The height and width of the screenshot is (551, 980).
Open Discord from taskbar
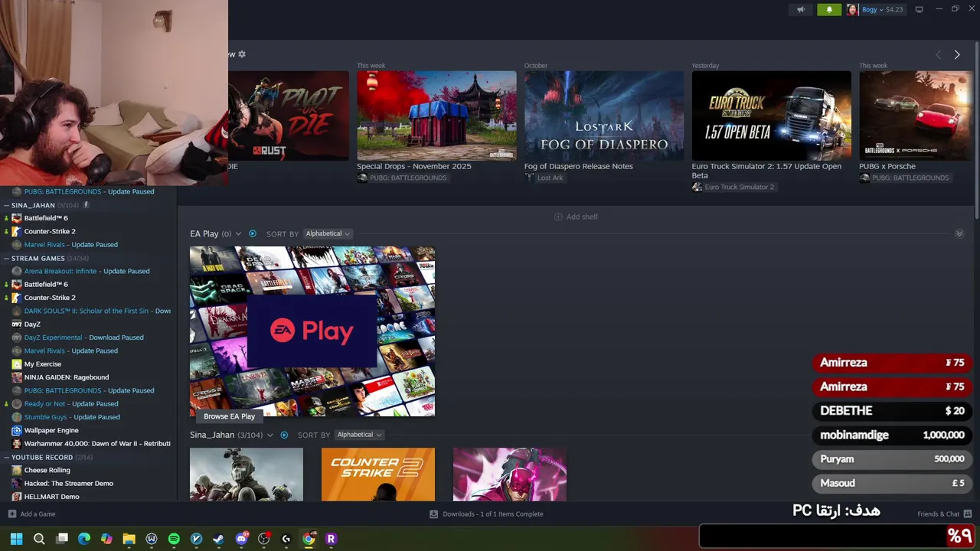pos(241,539)
